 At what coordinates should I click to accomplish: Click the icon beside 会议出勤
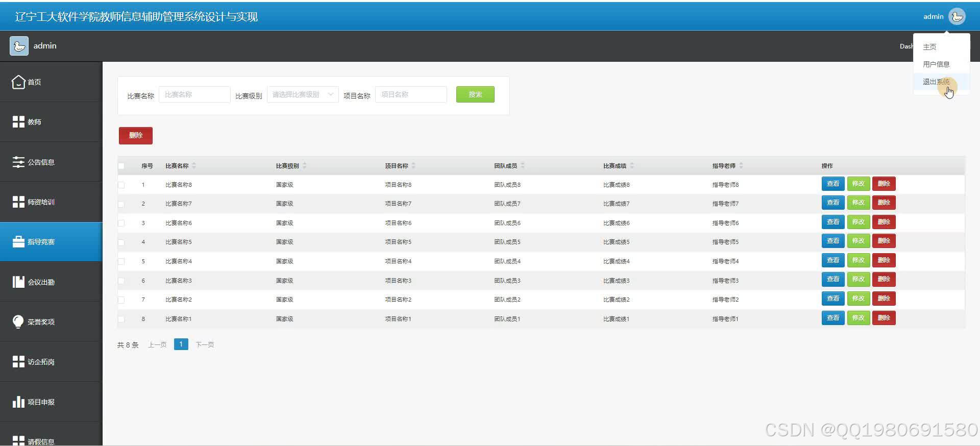18,282
